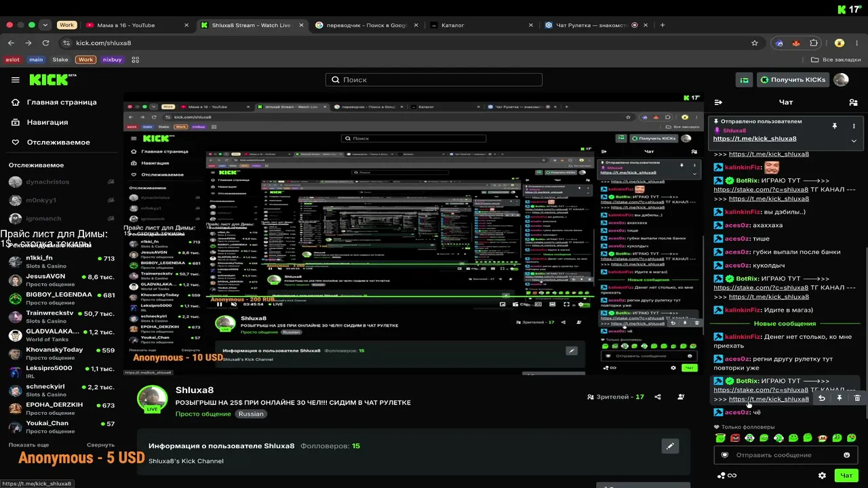This screenshot has height=488, width=868.
Task: Open the Просто общение category link
Action: 203,414
